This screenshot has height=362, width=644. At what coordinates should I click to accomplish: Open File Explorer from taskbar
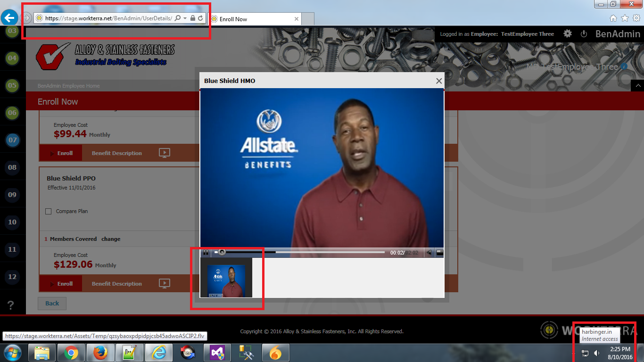tap(42, 353)
